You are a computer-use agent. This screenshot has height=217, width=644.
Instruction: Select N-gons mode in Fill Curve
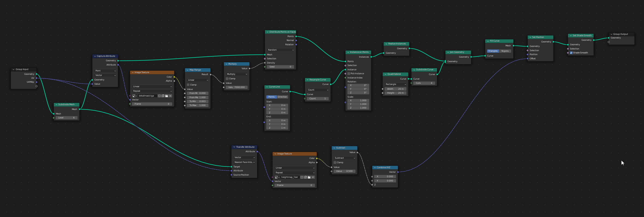(x=505, y=51)
